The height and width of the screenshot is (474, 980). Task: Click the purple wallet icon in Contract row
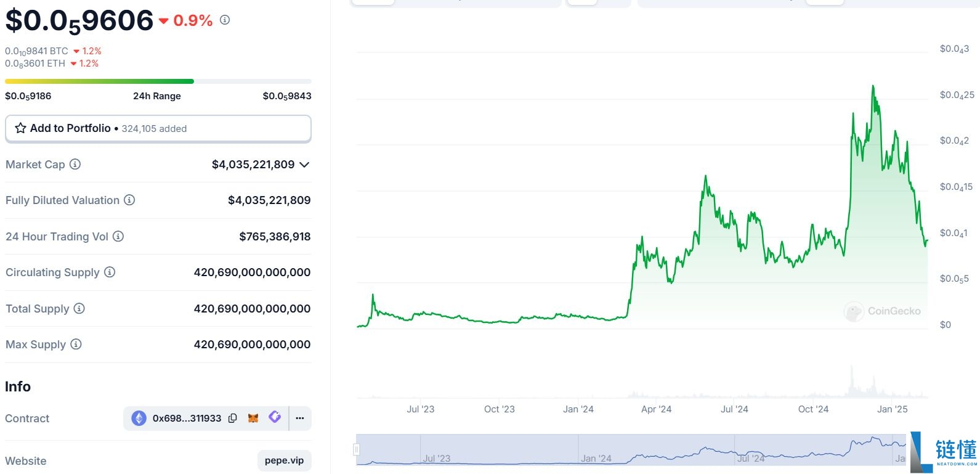click(x=275, y=417)
